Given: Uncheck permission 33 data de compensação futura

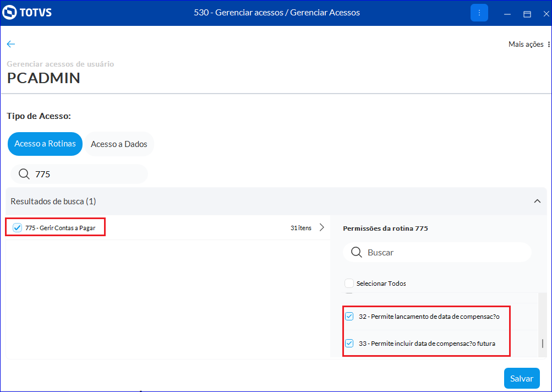Looking at the screenshot, I should click(x=349, y=344).
